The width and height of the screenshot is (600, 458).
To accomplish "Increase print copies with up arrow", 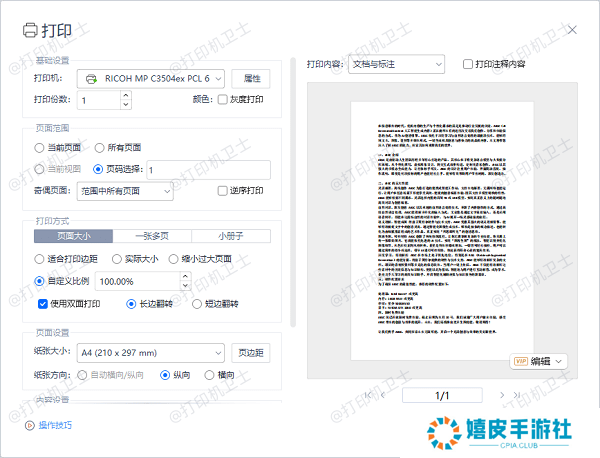I will point(125,95).
